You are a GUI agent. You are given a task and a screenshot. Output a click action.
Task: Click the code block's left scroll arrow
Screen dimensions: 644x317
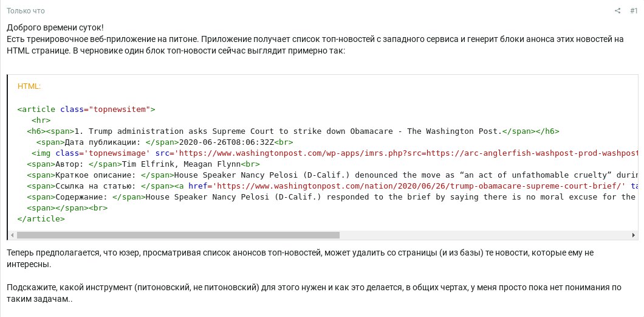point(12,235)
